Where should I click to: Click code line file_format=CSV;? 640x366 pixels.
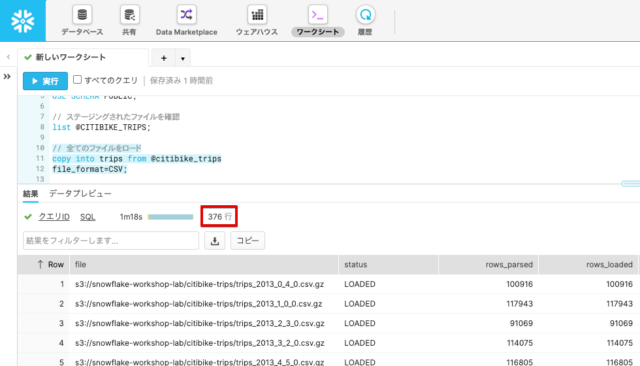90,169
